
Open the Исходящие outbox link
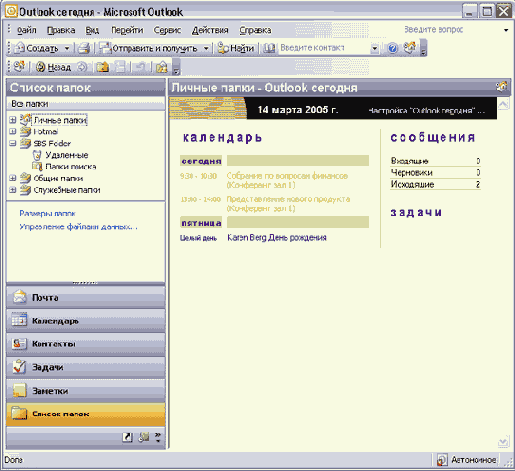click(412, 184)
